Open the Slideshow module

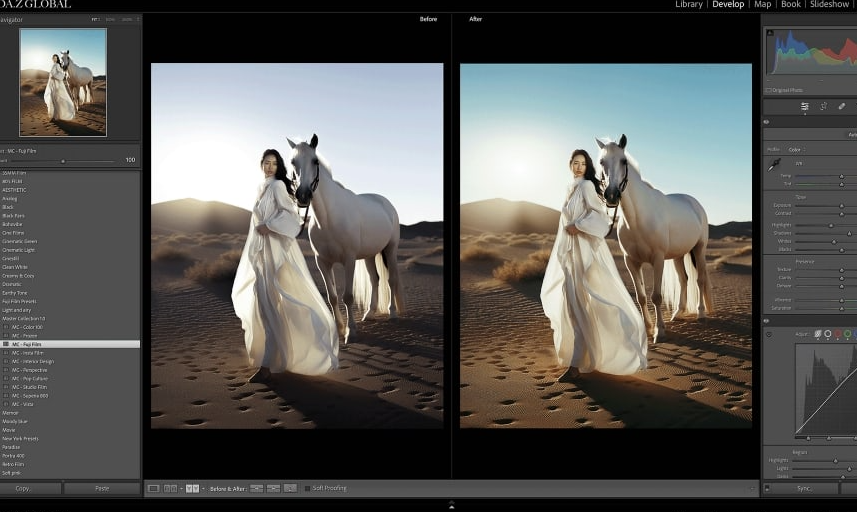pos(829,4)
